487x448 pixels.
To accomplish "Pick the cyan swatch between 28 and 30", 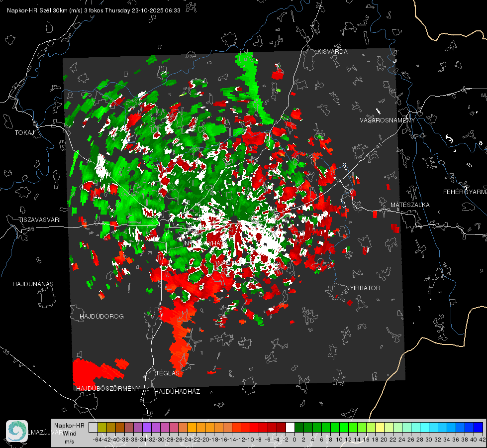I will point(425,428).
